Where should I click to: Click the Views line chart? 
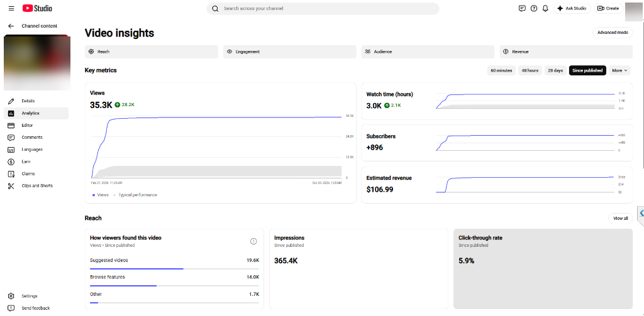216,147
